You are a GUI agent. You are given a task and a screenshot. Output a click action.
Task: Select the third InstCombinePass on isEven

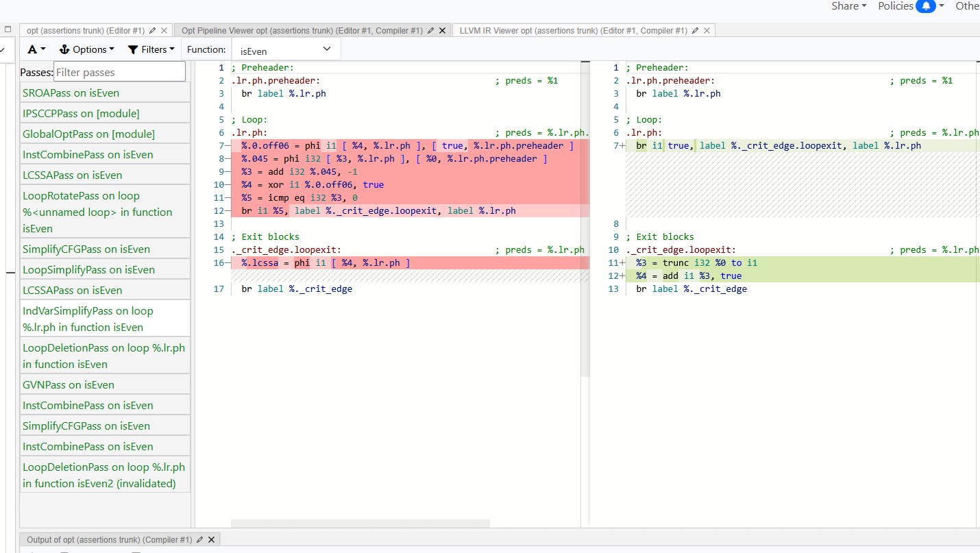pos(105,447)
